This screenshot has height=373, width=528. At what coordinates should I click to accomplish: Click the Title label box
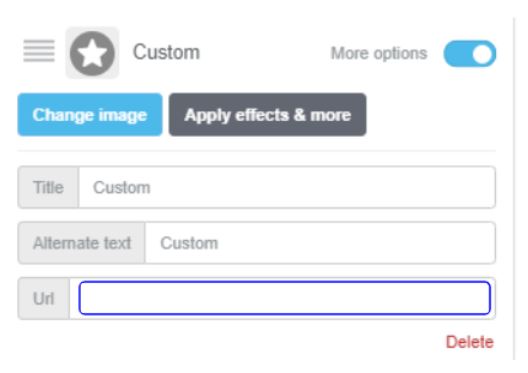(x=48, y=188)
